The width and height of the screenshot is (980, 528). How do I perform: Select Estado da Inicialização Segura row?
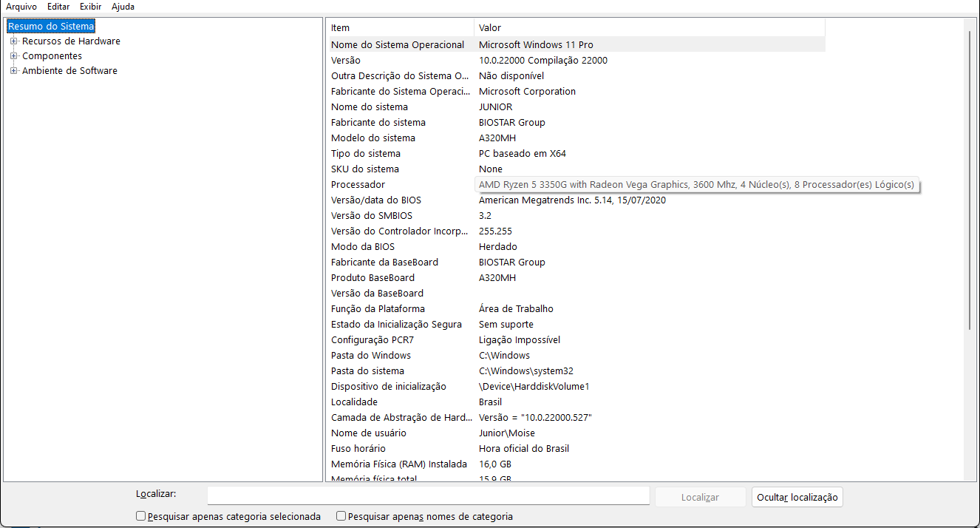point(576,324)
